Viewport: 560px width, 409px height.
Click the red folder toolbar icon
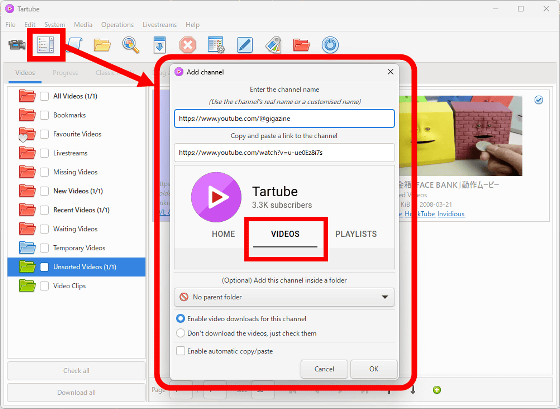point(301,45)
